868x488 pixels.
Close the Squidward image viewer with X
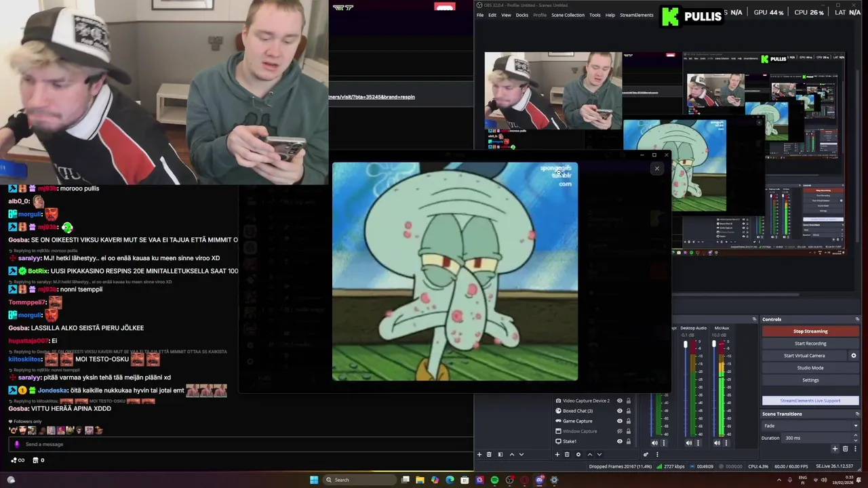pos(656,168)
